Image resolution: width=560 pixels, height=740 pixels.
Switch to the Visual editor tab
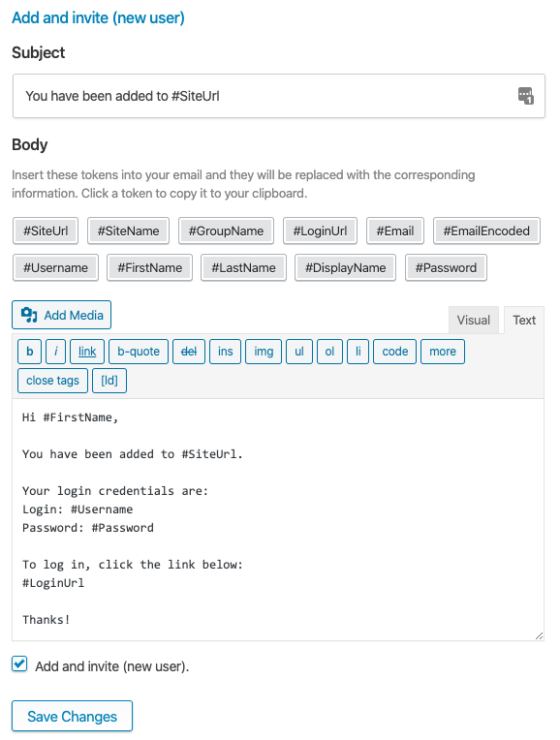473,320
